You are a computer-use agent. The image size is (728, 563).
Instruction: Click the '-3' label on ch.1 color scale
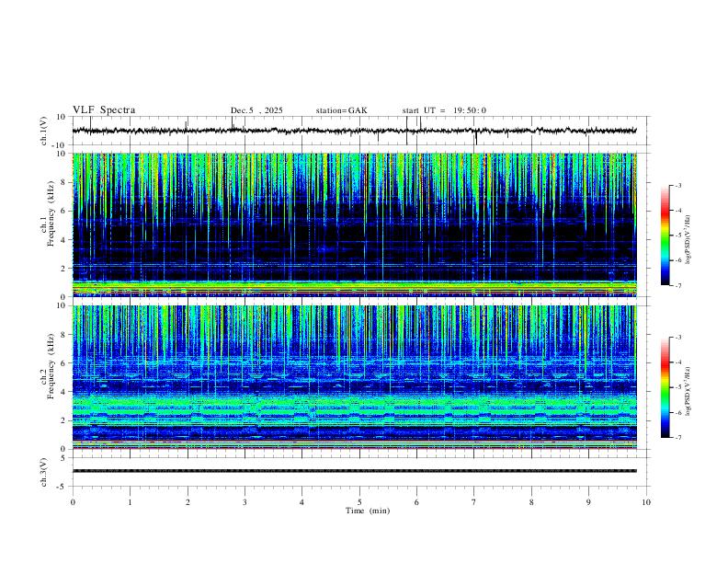click(677, 185)
